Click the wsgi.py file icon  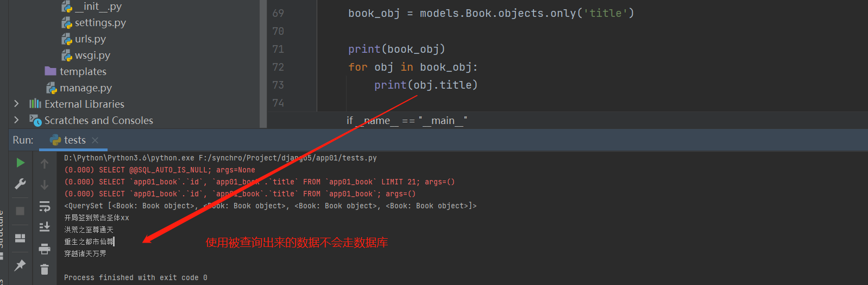(67, 55)
